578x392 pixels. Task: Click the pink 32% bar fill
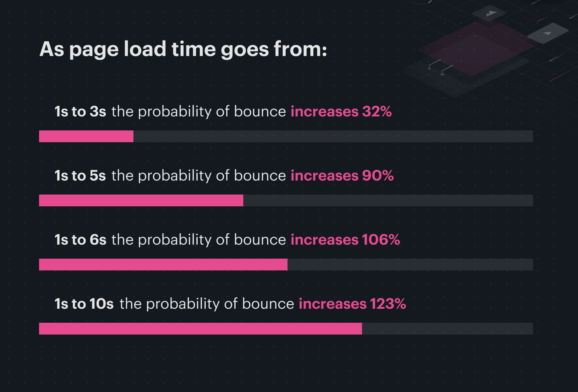(86, 136)
